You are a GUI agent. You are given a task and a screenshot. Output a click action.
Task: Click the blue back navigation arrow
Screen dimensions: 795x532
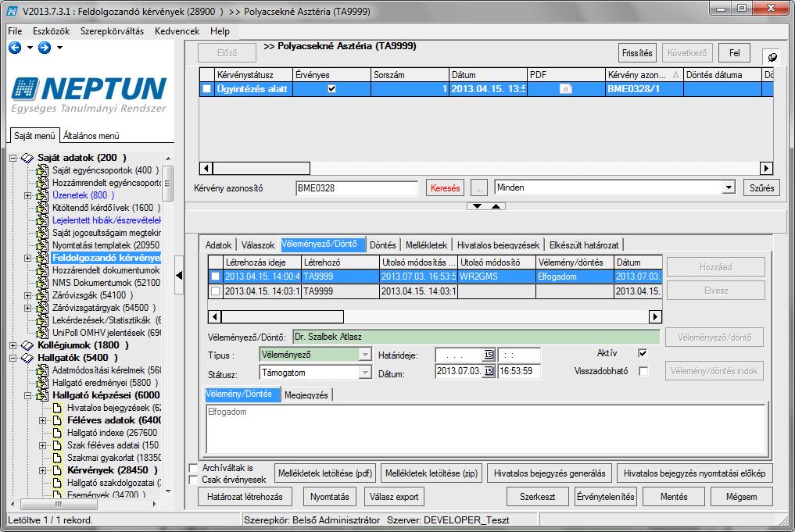(15, 48)
